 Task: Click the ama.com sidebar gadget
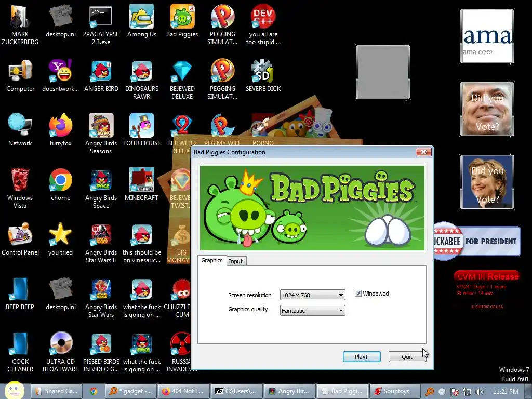click(x=487, y=36)
